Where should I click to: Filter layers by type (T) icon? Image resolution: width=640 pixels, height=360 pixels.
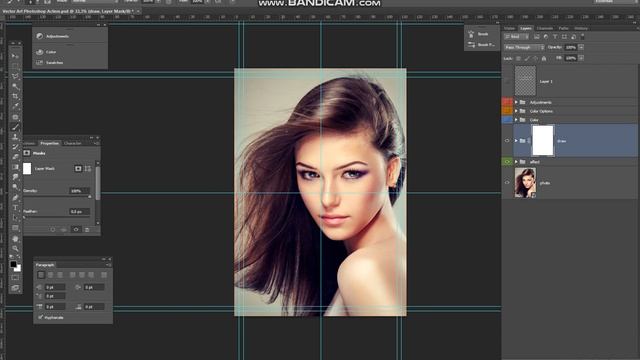pos(555,37)
